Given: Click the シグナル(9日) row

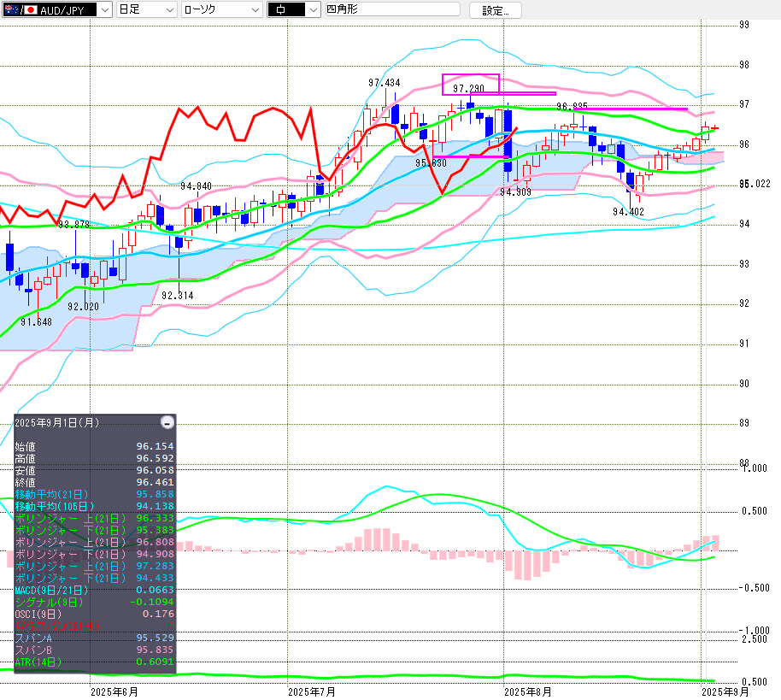Looking at the screenshot, I should [x=95, y=602].
